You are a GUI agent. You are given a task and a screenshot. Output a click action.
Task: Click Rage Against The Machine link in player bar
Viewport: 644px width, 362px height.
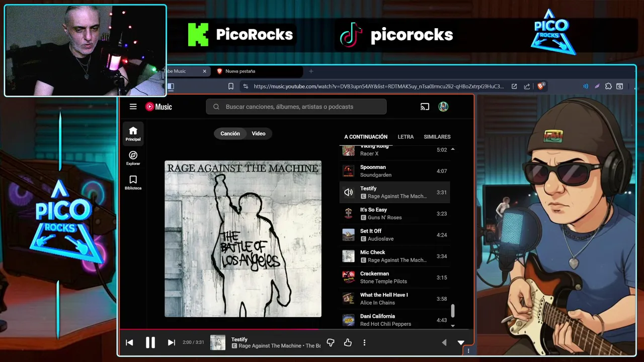[x=270, y=346]
